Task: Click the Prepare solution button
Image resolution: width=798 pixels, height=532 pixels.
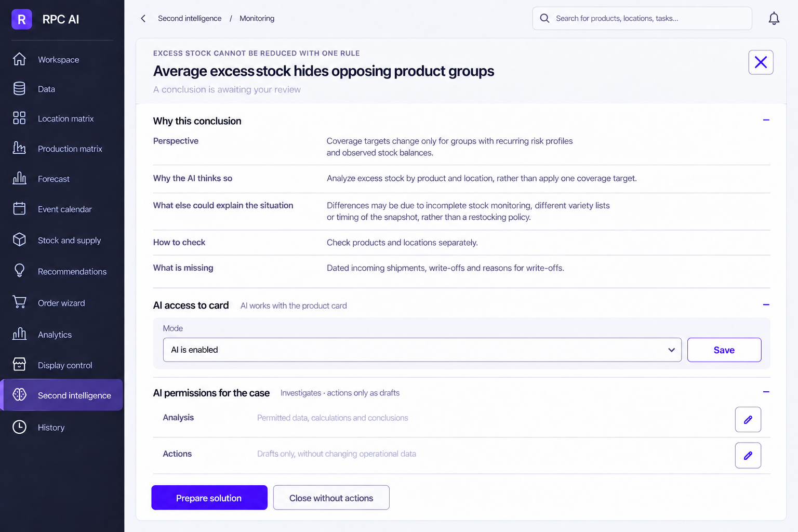Action: coord(209,498)
